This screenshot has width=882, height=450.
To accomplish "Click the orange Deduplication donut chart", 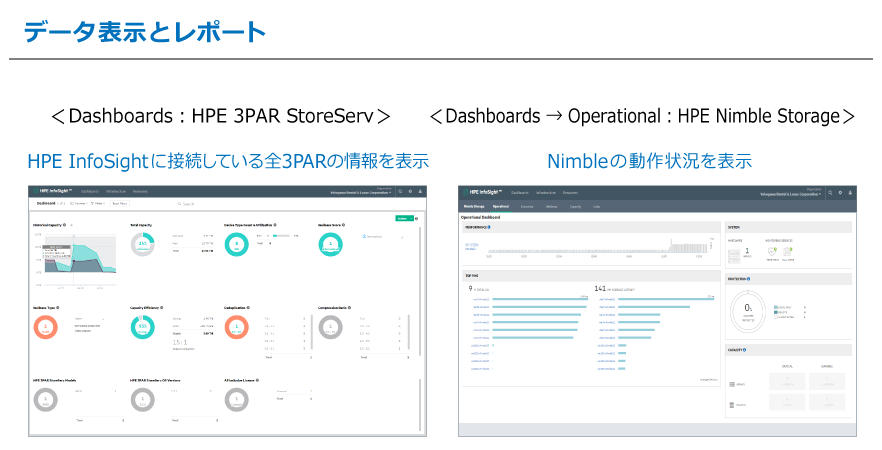I will [x=236, y=327].
